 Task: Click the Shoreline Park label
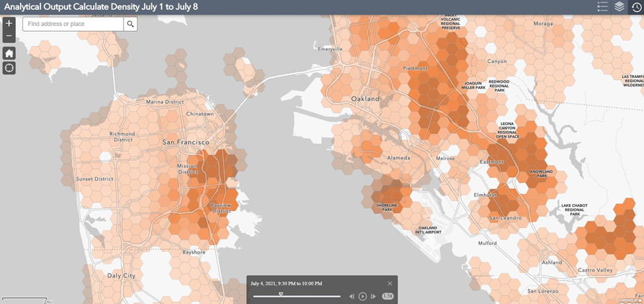[x=387, y=207]
